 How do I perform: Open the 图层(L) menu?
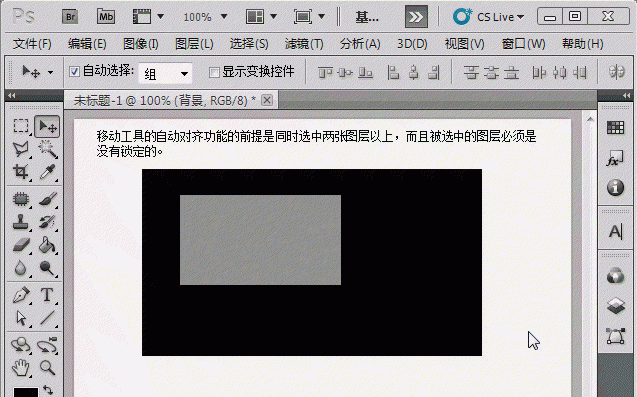click(194, 43)
